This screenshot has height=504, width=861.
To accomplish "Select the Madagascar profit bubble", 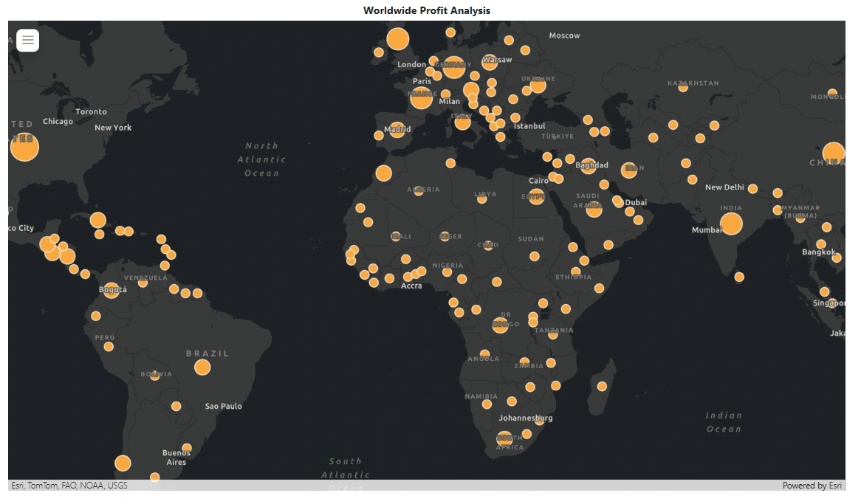I will click(x=602, y=387).
